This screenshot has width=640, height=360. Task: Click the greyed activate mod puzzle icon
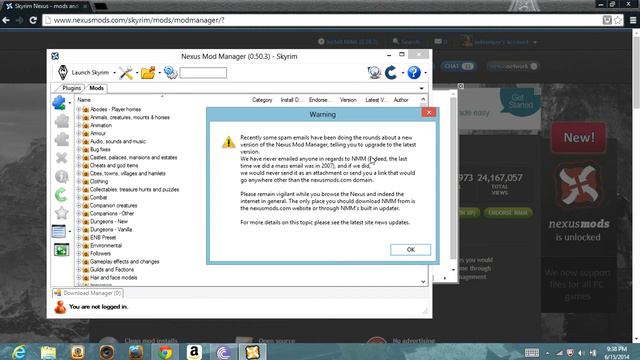pyautogui.click(x=62, y=121)
